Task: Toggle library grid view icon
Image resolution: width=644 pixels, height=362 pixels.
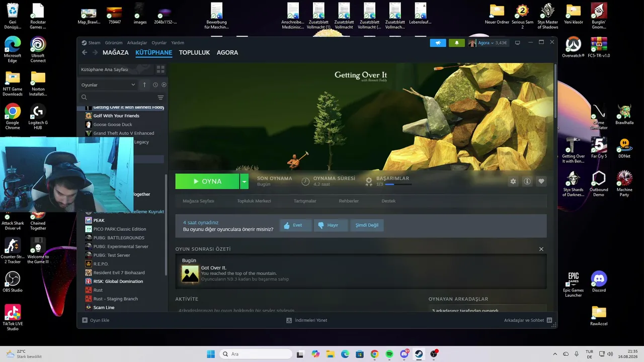Action: [x=160, y=69]
